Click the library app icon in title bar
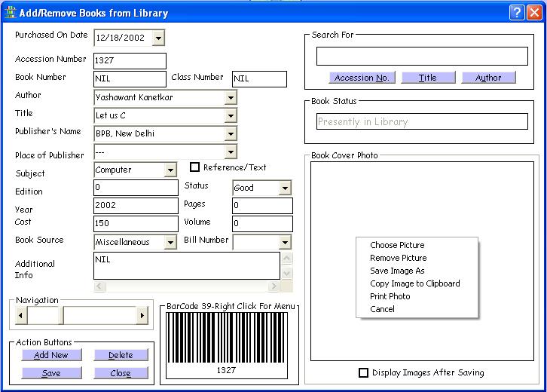 pyautogui.click(x=9, y=13)
